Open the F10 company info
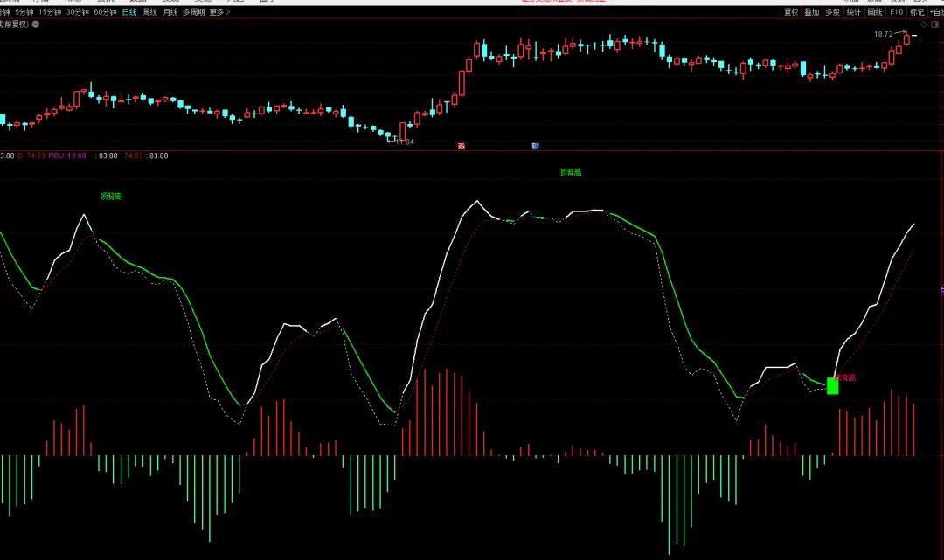The width and height of the screenshot is (944, 560). pos(896,12)
